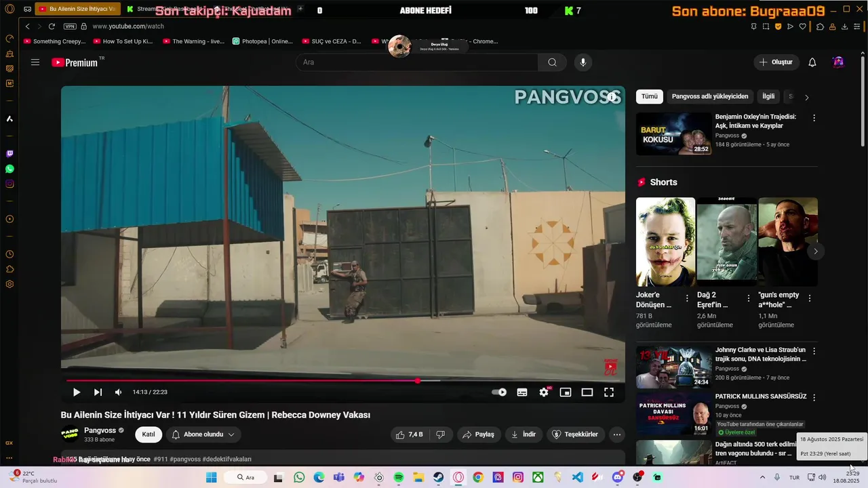Open The Warning - live bookmark
This screenshot has height=488, width=868.
coord(193,41)
